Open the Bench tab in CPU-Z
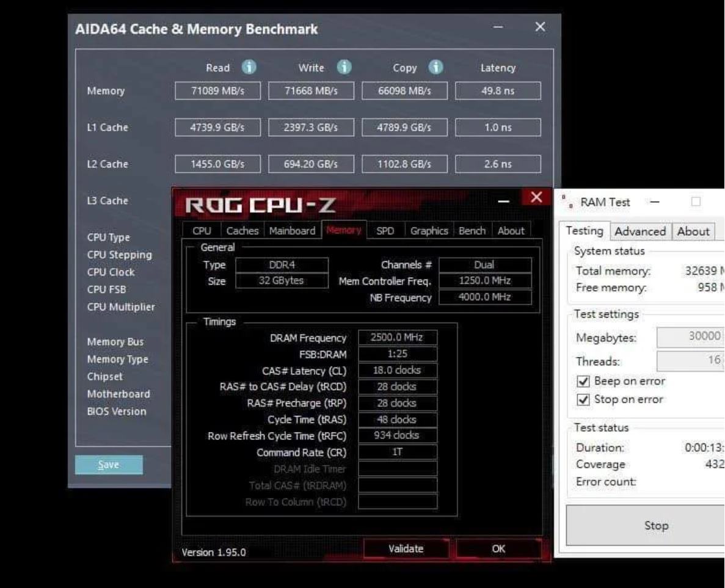 [x=472, y=231]
